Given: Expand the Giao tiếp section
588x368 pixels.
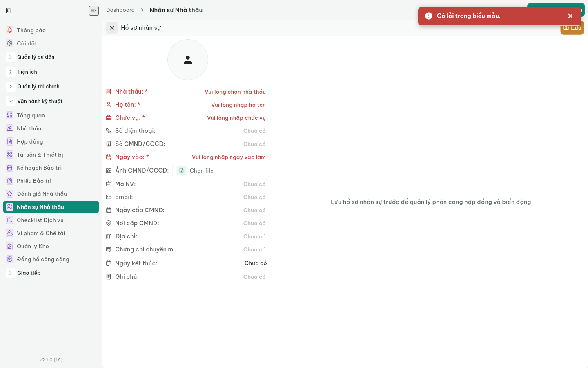Looking at the screenshot, I should (x=11, y=273).
